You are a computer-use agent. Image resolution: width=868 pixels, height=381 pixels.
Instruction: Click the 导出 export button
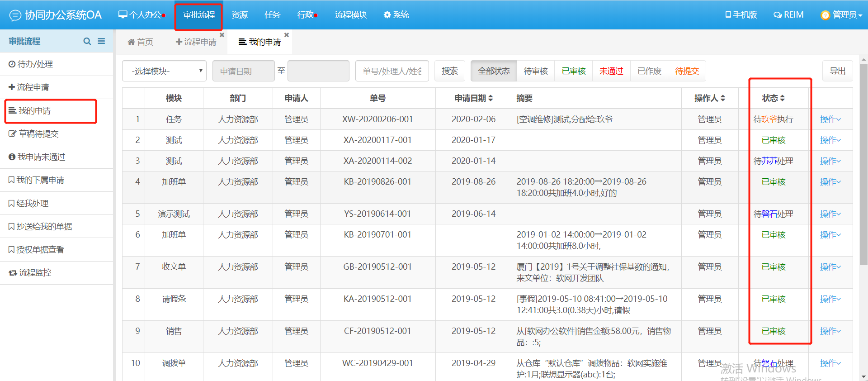point(838,71)
